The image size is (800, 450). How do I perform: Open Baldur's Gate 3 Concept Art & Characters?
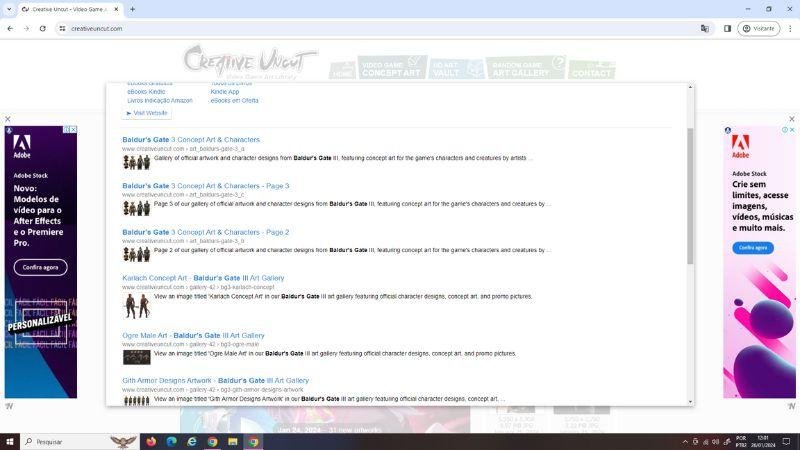[x=191, y=139]
